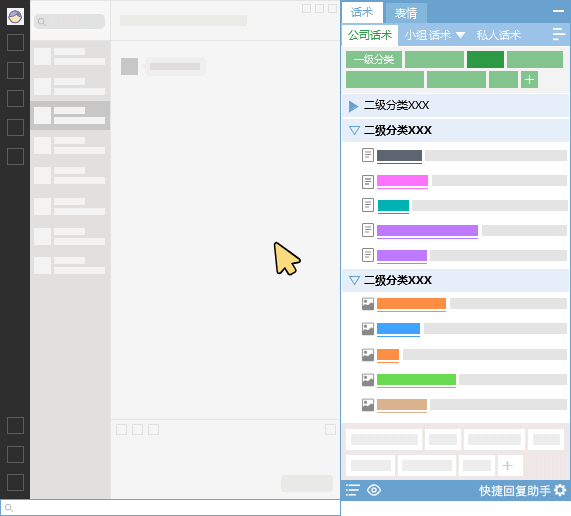Image resolution: width=571 pixels, height=516 pixels.
Task: Click the hamburger menu icon beside 私人话术
Action: click(x=558, y=34)
